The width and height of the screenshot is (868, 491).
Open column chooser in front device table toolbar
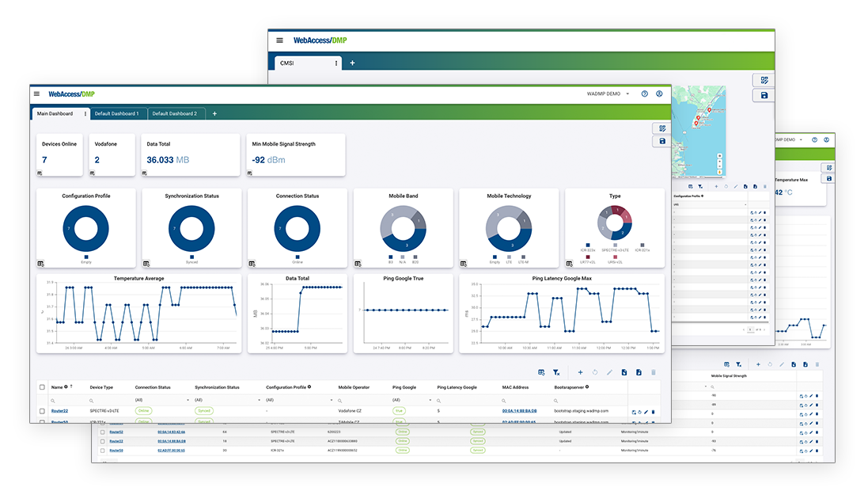tap(541, 372)
